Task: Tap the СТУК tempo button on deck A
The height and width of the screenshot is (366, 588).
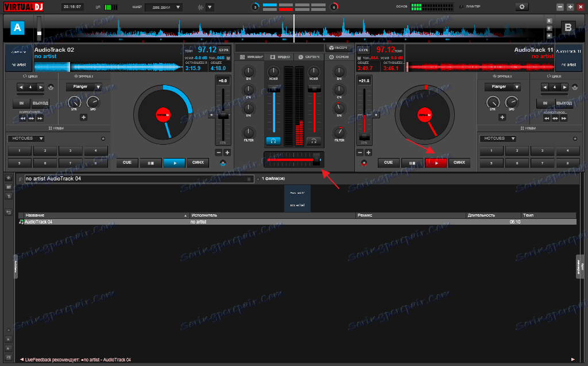Action: click(x=224, y=50)
